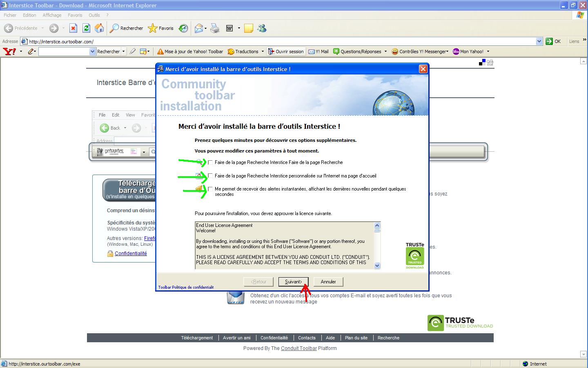Click the license agreement scrollbar up arrow

[x=377, y=225]
